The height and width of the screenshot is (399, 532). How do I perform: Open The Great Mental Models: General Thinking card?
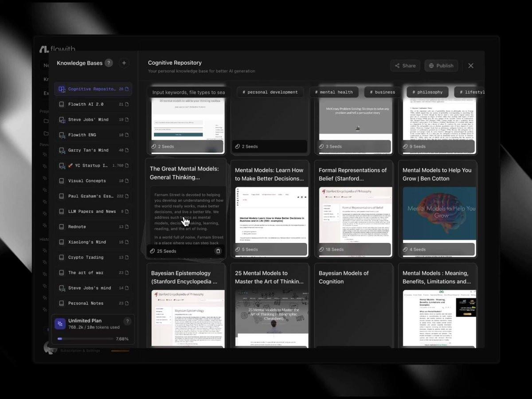point(186,208)
